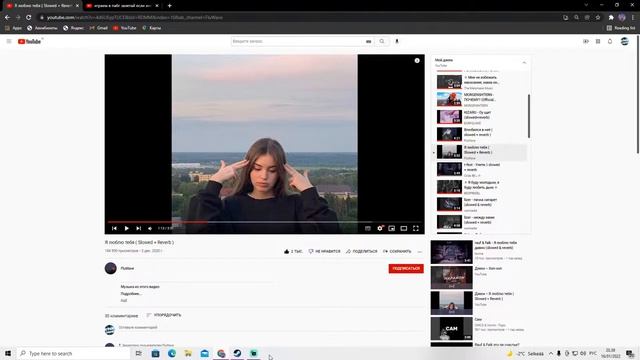Collapse the playlist panel chevron
The image size is (640, 360).
(x=524, y=62)
